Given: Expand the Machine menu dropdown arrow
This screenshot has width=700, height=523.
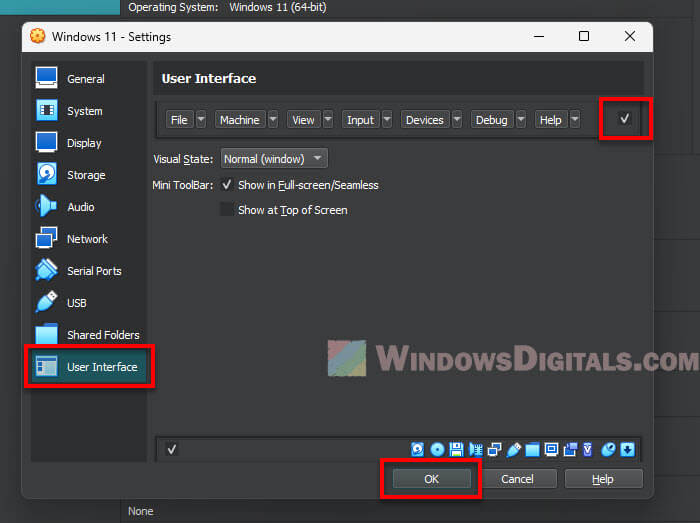Looking at the screenshot, I should pos(273,120).
